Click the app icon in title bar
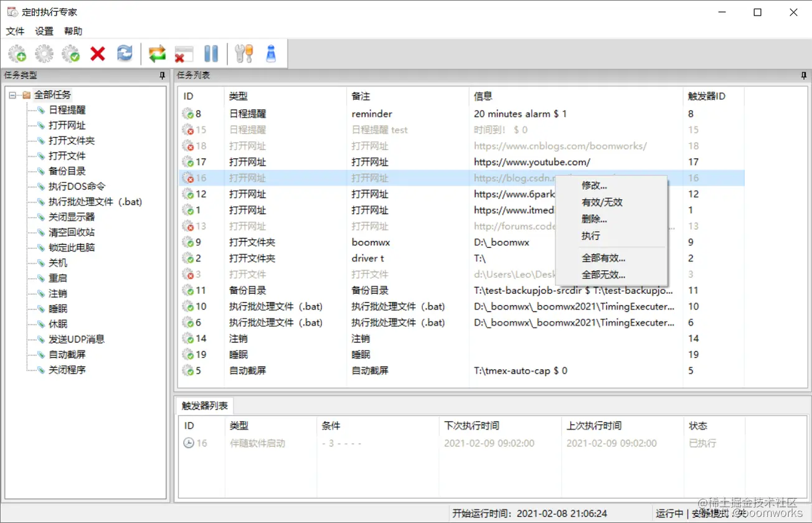This screenshot has width=812, height=523. (x=12, y=12)
